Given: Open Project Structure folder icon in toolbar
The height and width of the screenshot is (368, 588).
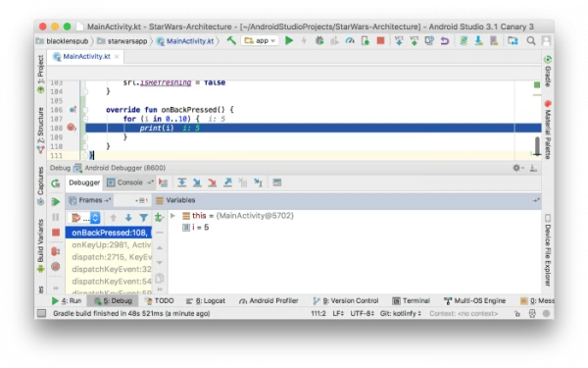Looking at the screenshot, I should click(513, 40).
